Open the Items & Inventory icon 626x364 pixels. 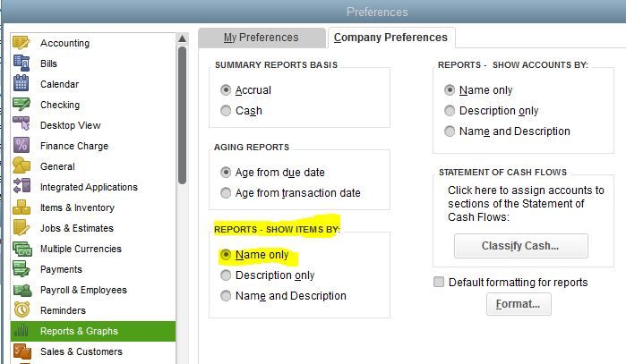click(21, 207)
